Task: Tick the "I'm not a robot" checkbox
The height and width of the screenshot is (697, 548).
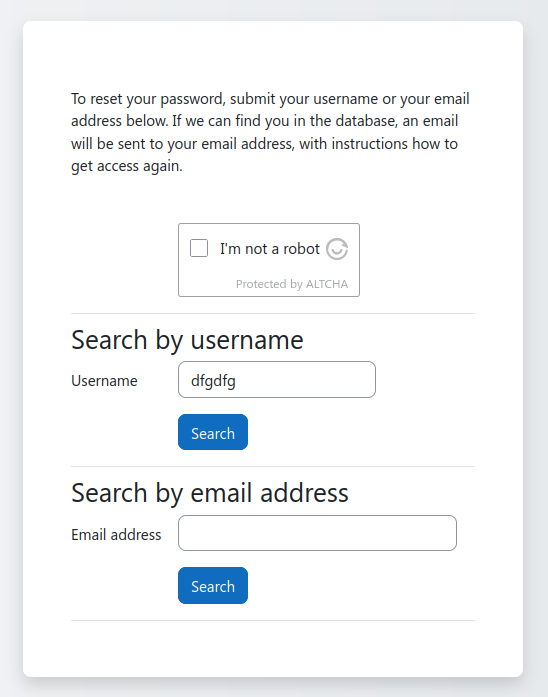Action: click(199, 248)
